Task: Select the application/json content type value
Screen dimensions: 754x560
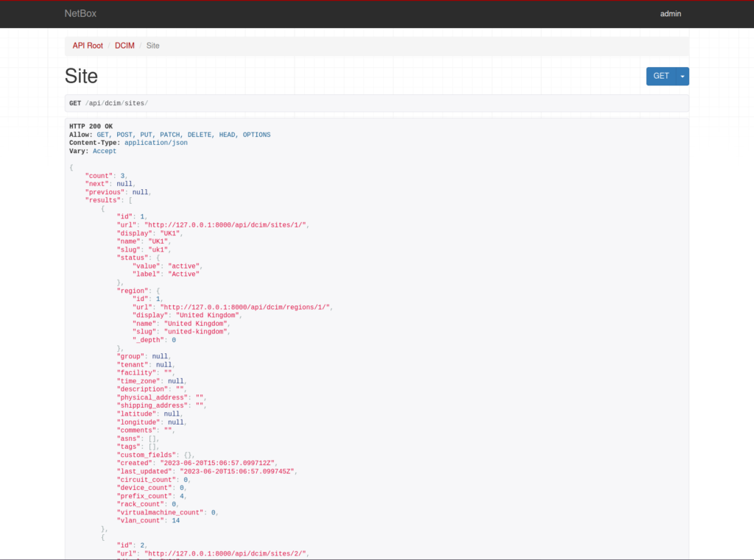Action: [156, 143]
